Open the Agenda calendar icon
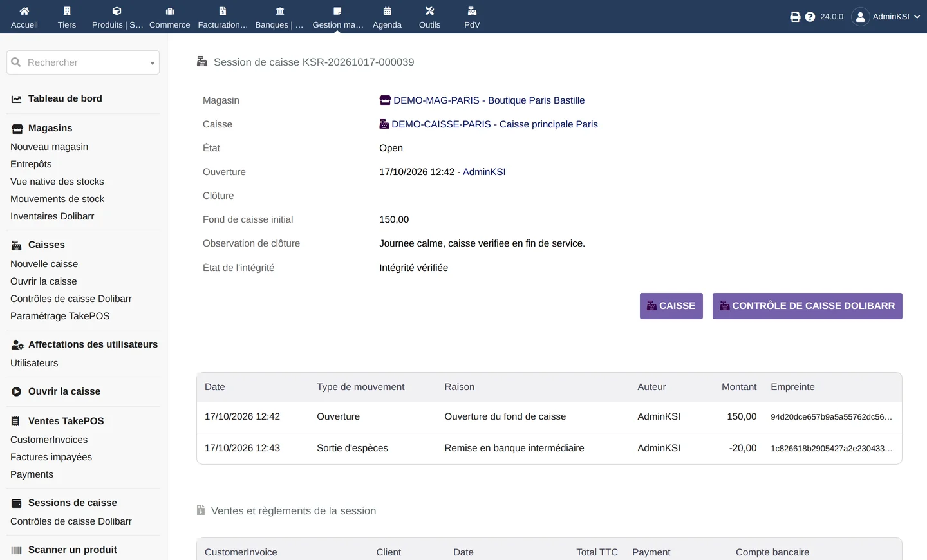927x560 pixels. [387, 11]
